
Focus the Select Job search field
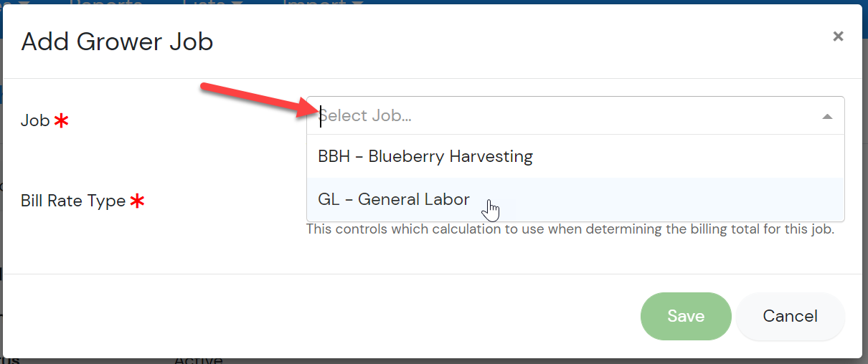pyautogui.click(x=567, y=116)
